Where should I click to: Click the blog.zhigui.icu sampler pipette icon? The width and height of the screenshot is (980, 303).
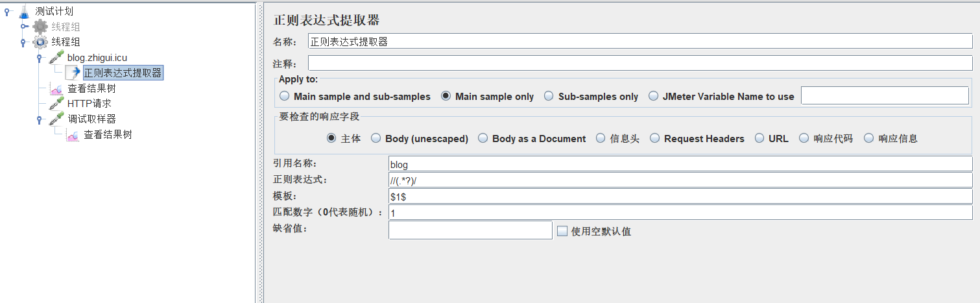coord(56,58)
